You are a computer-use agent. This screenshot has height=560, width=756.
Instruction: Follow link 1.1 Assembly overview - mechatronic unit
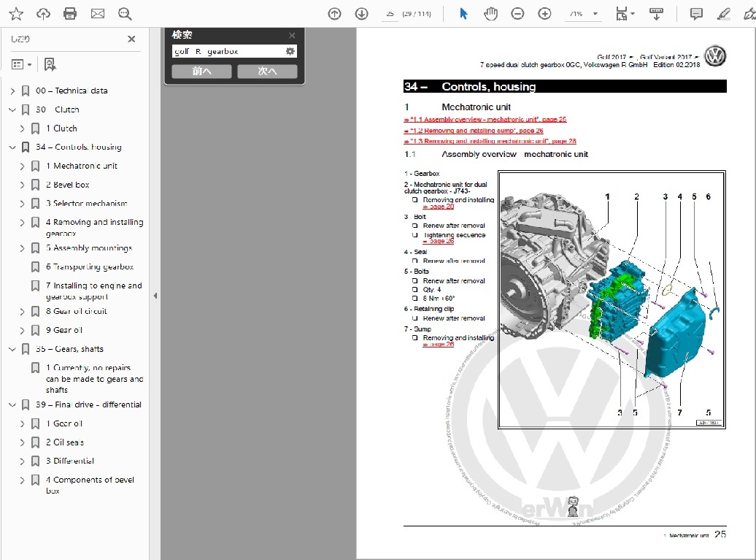[485, 119]
